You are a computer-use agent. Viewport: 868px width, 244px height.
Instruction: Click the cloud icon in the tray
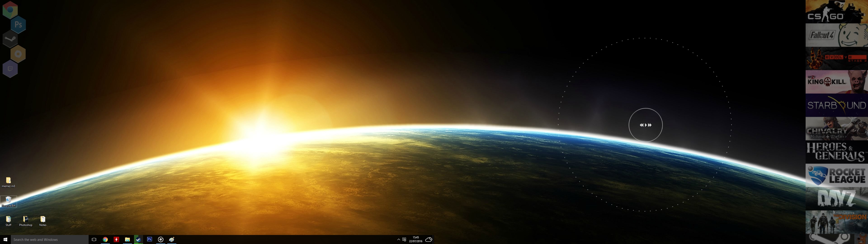[429, 240]
